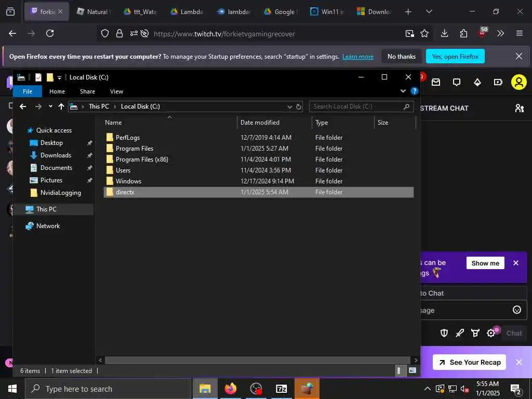The width and height of the screenshot is (532, 399).
Task: Go back in Firefox navigation
Action: (x=12, y=33)
